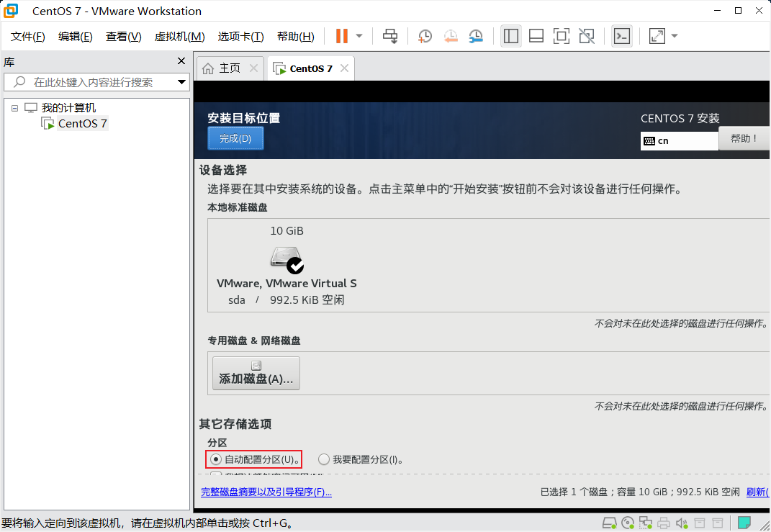Select the 10 GiB sda disk icon
Image resolution: width=771 pixels, height=532 pixels.
click(x=287, y=260)
